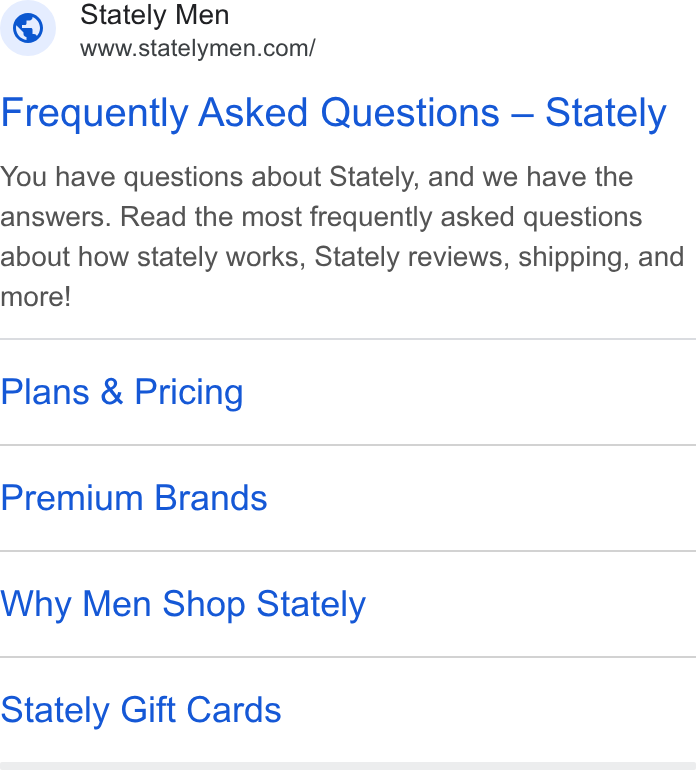Open the Stately Gift Cards sitelink

pos(141,710)
